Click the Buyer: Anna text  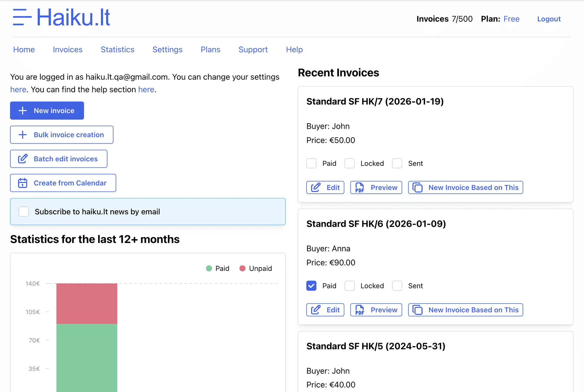tap(328, 248)
